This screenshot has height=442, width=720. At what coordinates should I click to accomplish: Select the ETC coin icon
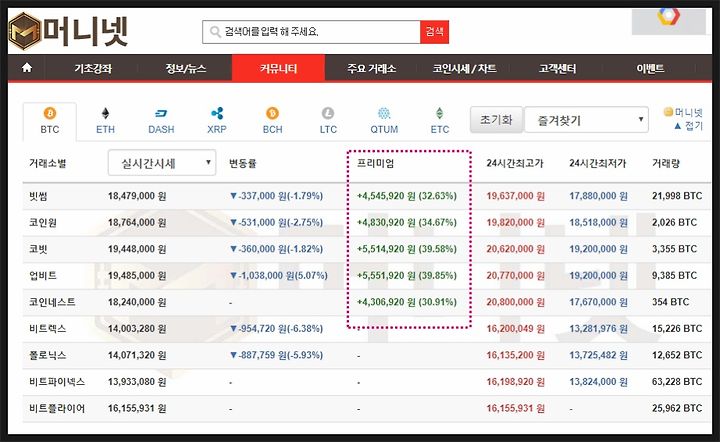tap(439, 113)
